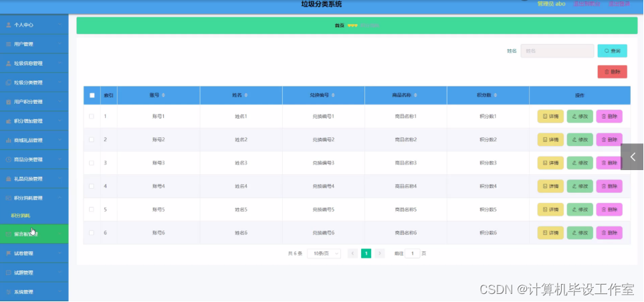Click the 管理员 abo user label
The height and width of the screenshot is (302, 644).
[551, 4]
